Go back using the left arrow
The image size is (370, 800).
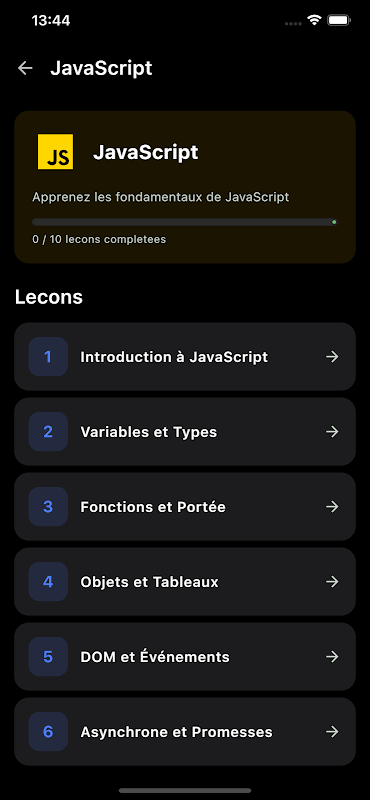pyautogui.click(x=25, y=68)
